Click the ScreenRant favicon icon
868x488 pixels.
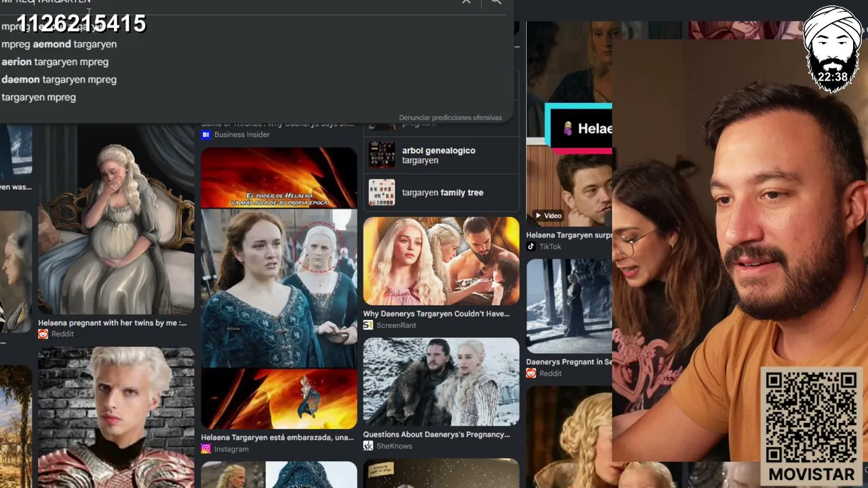[368, 325]
